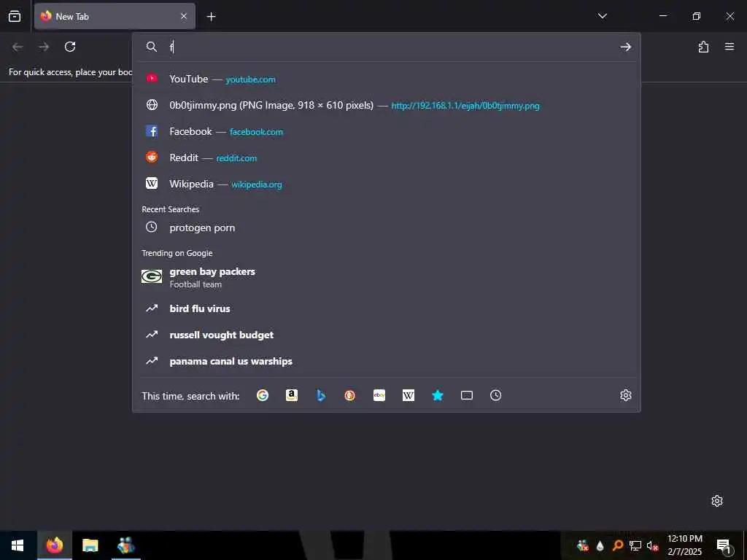The width and height of the screenshot is (747, 560).
Task: Open the Firefox application menu
Action: (729, 47)
